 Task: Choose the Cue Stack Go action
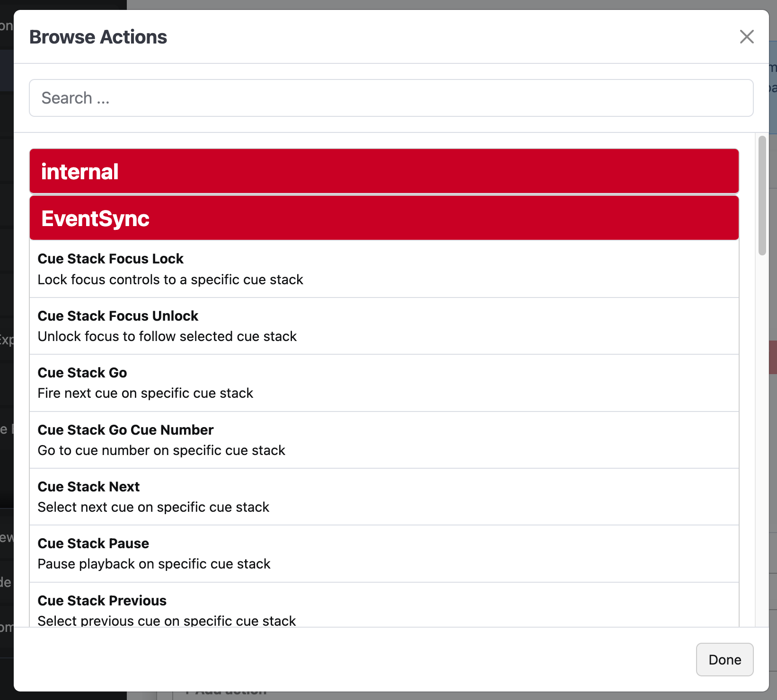point(384,383)
